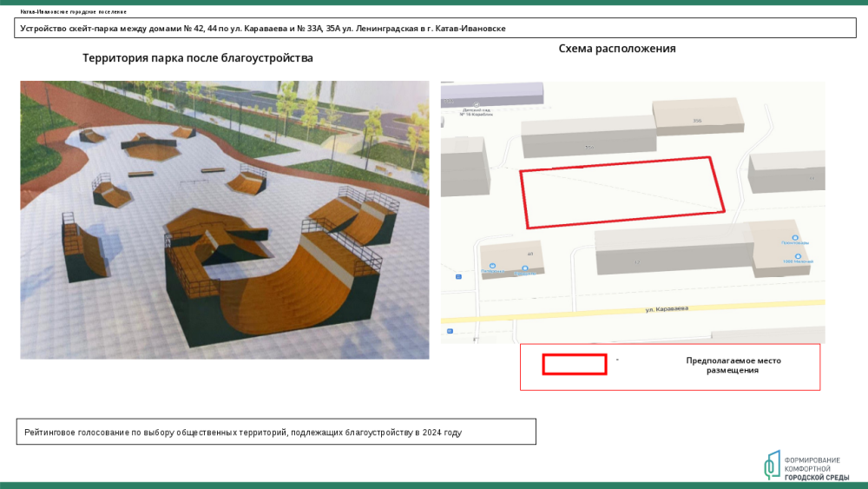Click the blue bus stop icon beside building 40

pyautogui.click(x=457, y=277)
